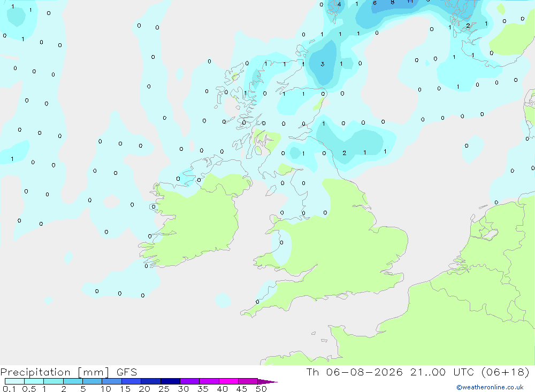Click the '0.1' legend scale value
The height and width of the screenshot is (392, 535).
pyautogui.click(x=9, y=389)
